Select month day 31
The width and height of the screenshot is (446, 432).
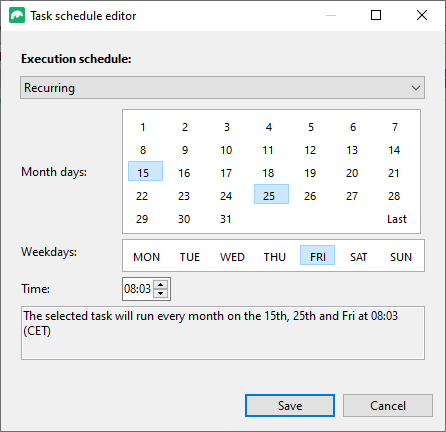click(x=226, y=219)
